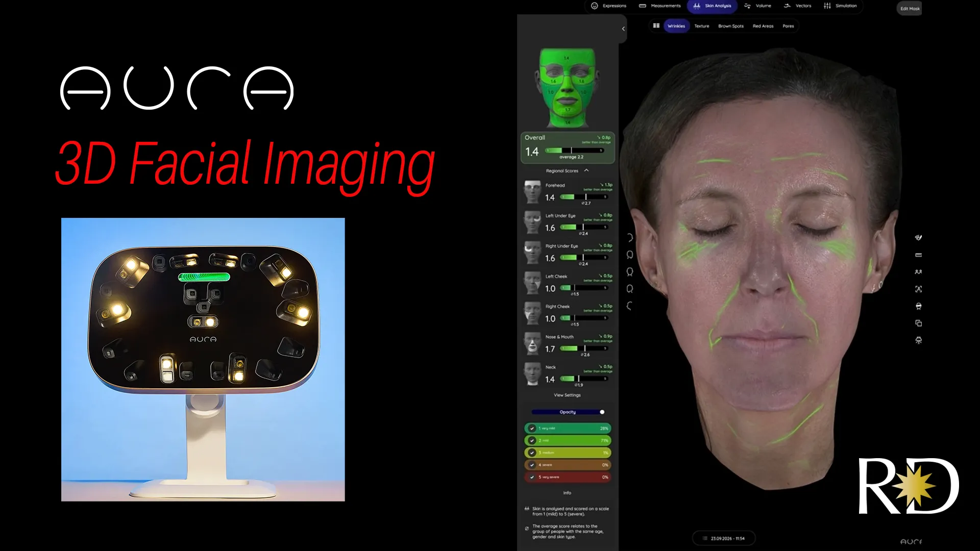The height and width of the screenshot is (551, 980).
Task: Select the Skin Analysis tab
Action: point(712,6)
